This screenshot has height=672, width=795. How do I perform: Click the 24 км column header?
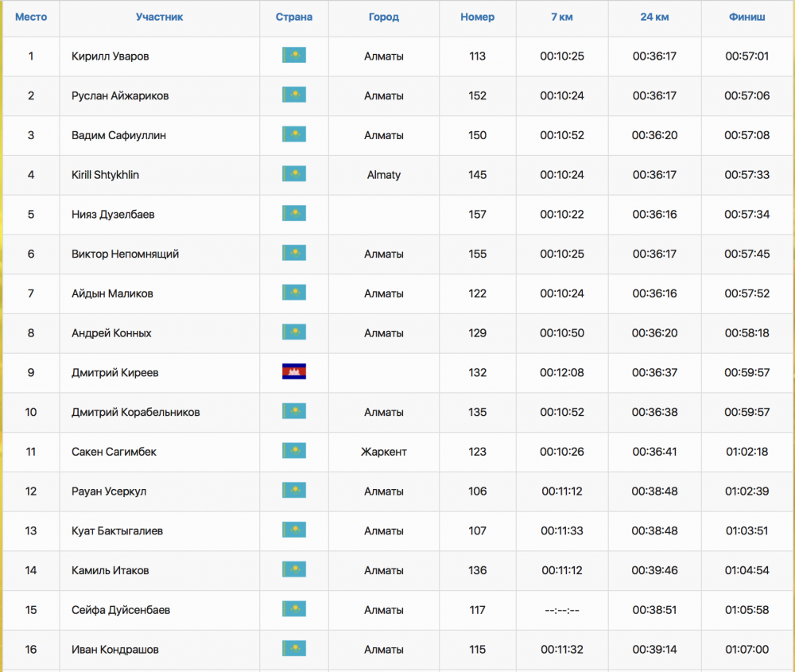click(x=654, y=17)
